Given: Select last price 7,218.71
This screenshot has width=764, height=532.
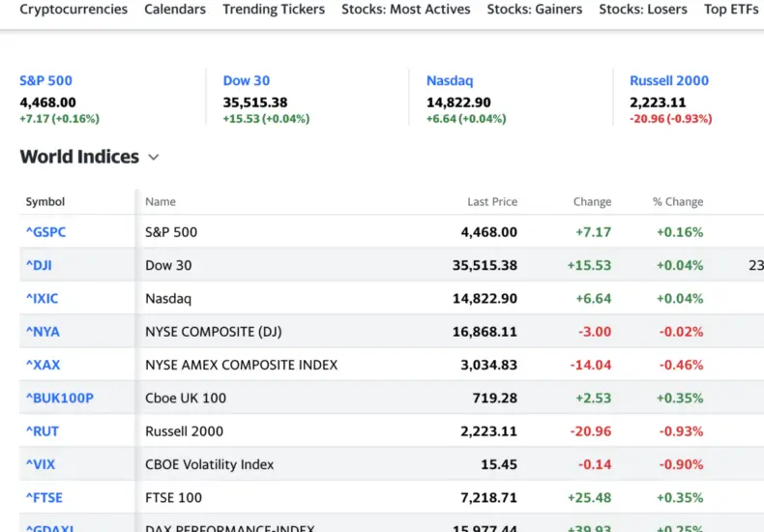Looking at the screenshot, I should tap(488, 497).
